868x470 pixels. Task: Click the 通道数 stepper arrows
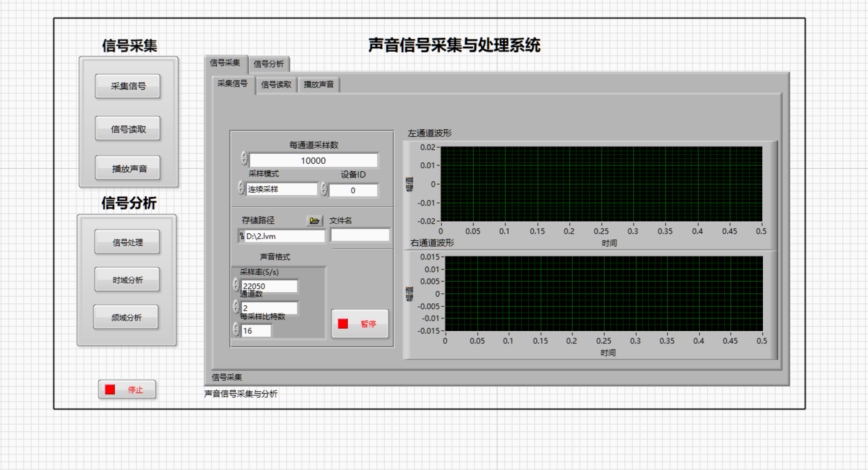click(x=236, y=307)
